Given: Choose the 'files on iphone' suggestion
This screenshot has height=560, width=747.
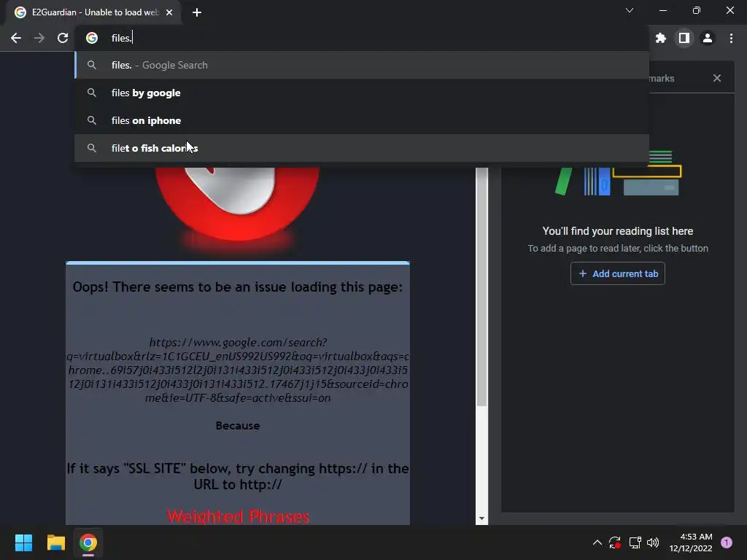Looking at the screenshot, I should pos(362,120).
